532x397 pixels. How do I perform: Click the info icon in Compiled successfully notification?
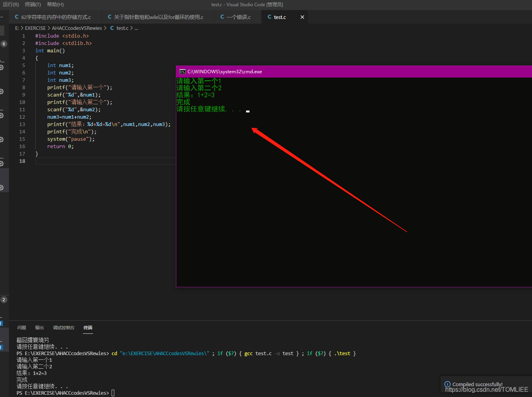tap(448, 384)
